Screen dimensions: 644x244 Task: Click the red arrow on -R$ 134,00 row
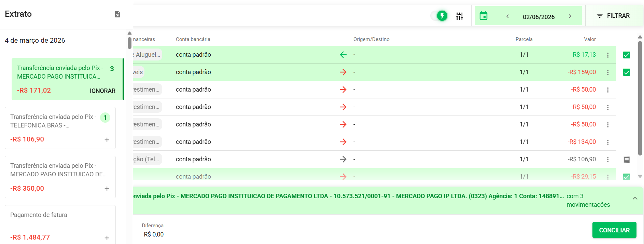pyautogui.click(x=343, y=142)
